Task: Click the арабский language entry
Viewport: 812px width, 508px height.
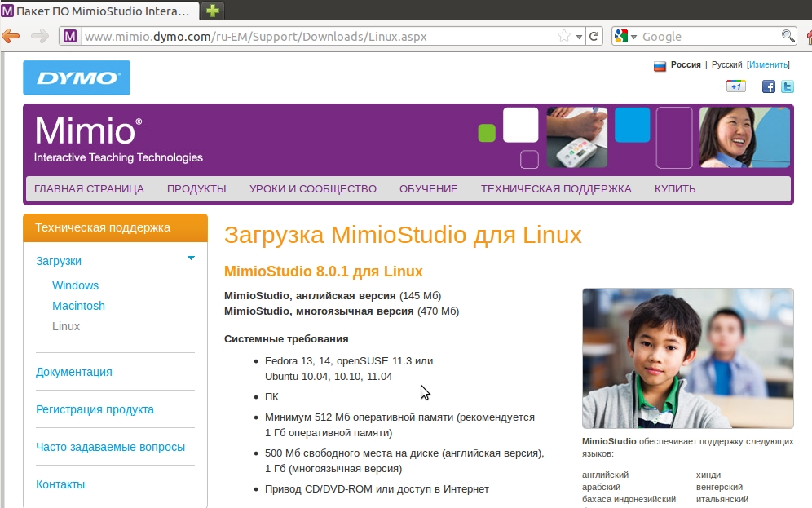Action: pos(601,488)
